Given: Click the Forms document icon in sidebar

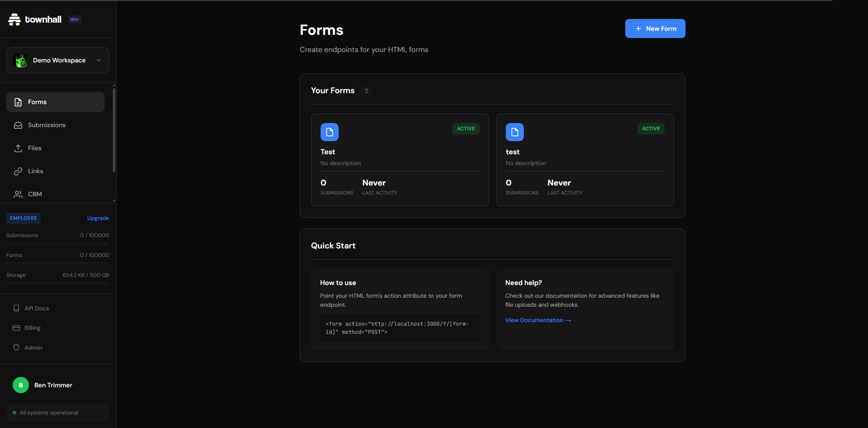Looking at the screenshot, I should click(18, 102).
